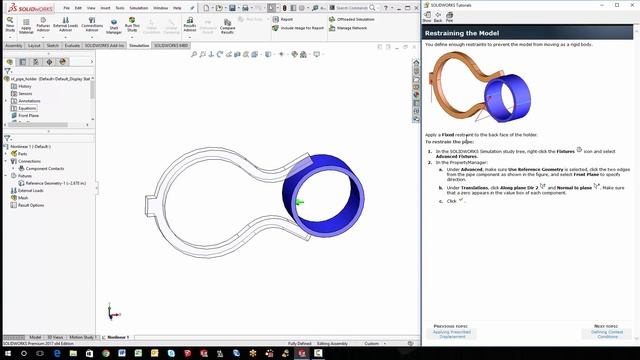The width and height of the screenshot is (640, 360).
Task: Expand the Component Contacts node
Action: (x=13, y=169)
